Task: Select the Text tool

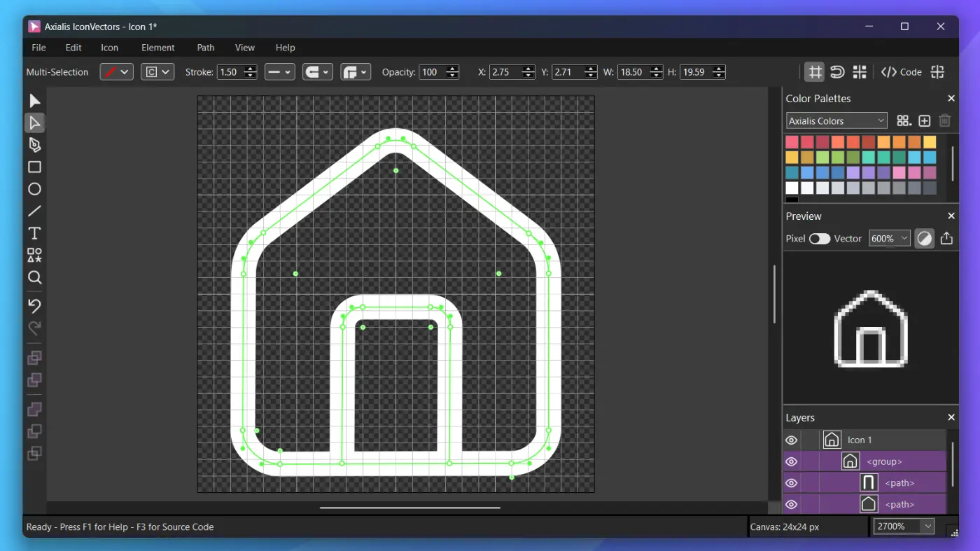Action: pyautogui.click(x=34, y=233)
